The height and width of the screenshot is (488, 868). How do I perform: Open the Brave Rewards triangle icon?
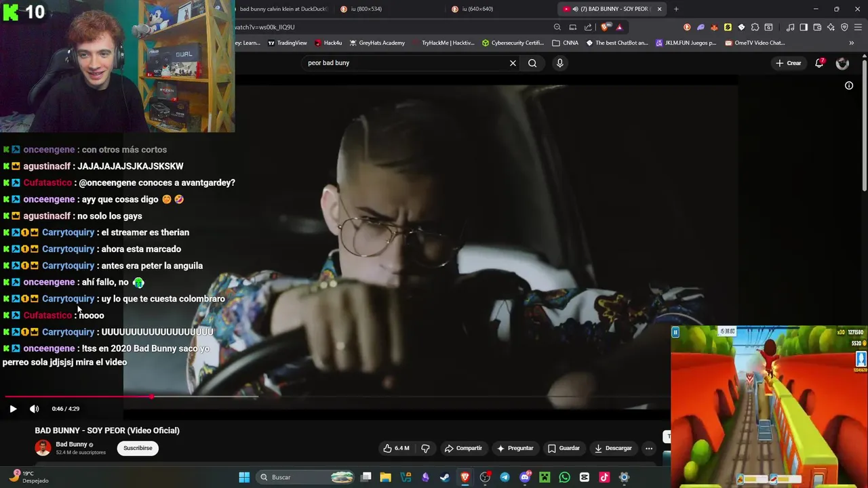[618, 27]
